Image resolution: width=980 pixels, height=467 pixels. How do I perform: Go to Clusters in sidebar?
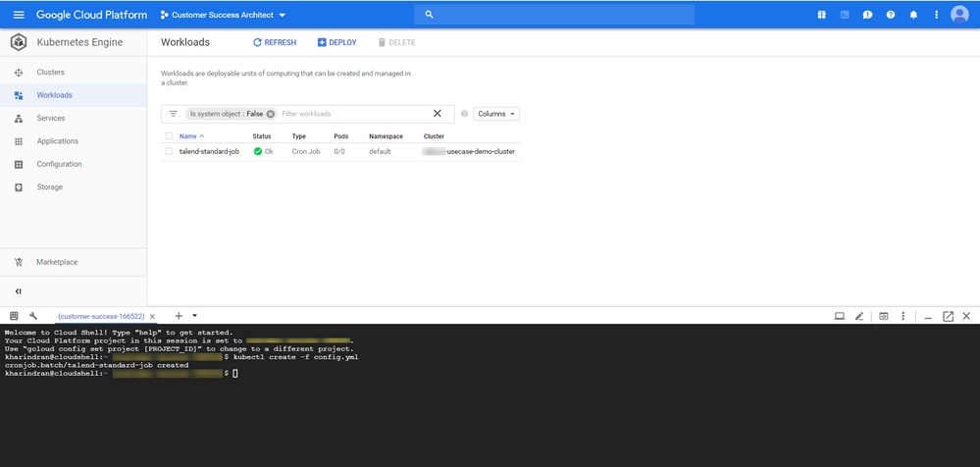50,73
